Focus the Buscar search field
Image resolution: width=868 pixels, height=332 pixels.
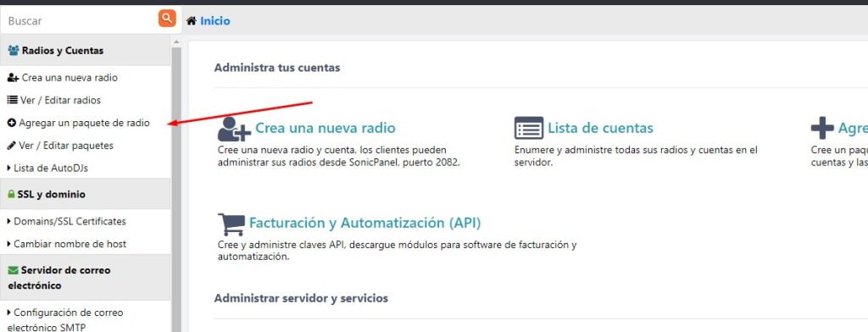80,21
